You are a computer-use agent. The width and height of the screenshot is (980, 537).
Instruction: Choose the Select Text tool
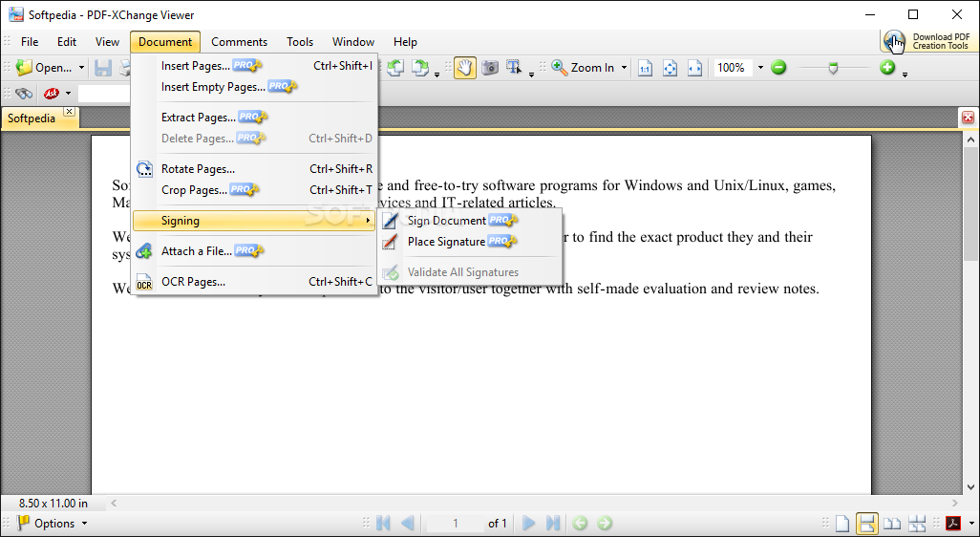[514, 68]
